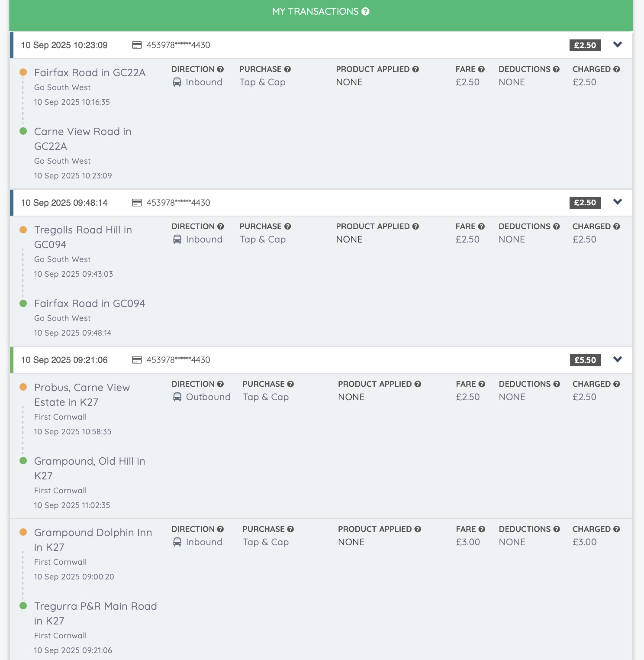
Task: Click the bus icon beside Outbound
Action: point(177,397)
